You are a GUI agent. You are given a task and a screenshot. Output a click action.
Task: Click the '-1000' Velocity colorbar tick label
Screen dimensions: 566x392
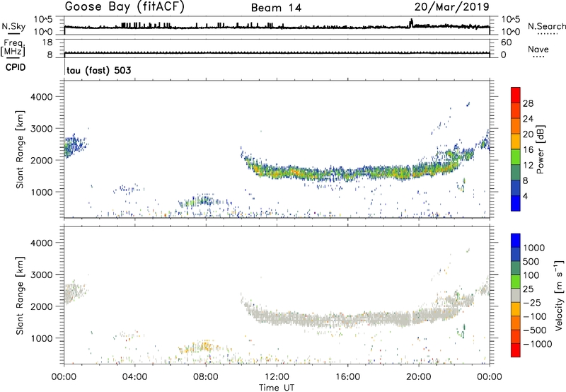coord(537,344)
